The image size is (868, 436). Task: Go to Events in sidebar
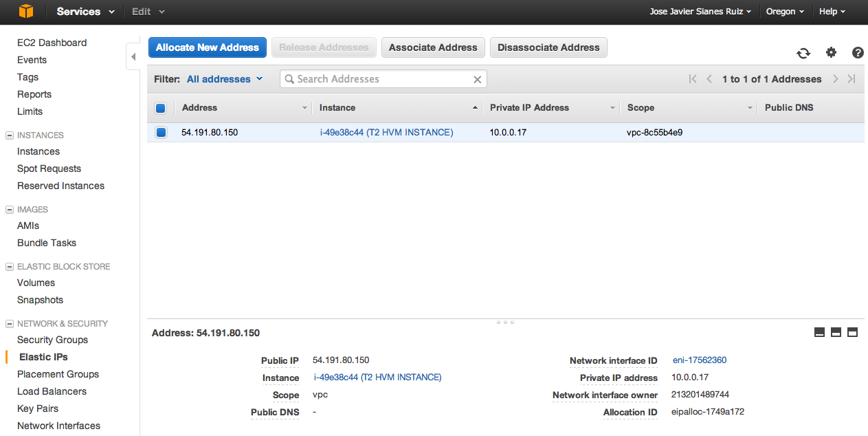[x=32, y=60]
